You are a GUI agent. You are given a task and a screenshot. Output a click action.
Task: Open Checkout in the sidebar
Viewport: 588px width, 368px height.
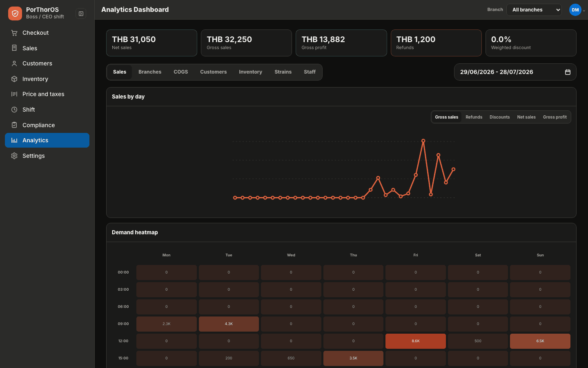tap(47, 33)
